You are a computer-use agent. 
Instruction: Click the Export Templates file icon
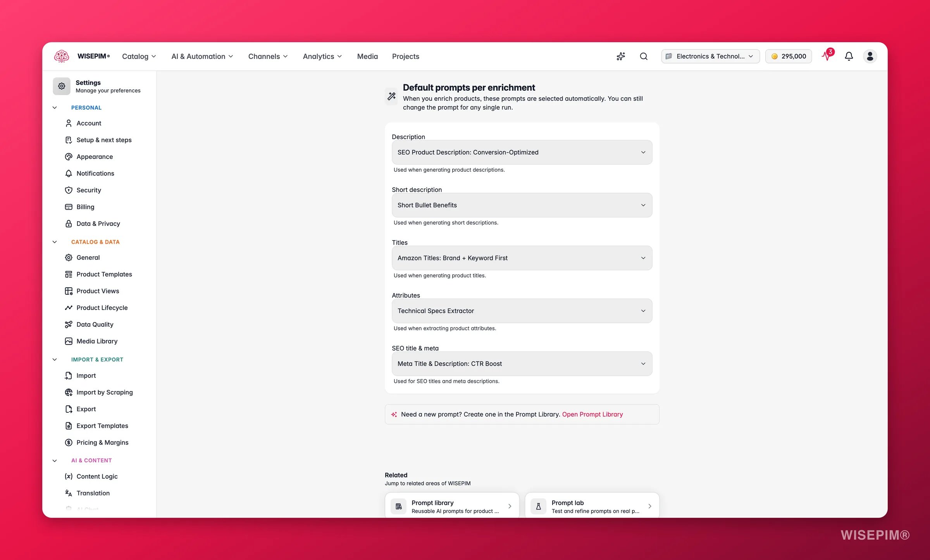pos(69,426)
